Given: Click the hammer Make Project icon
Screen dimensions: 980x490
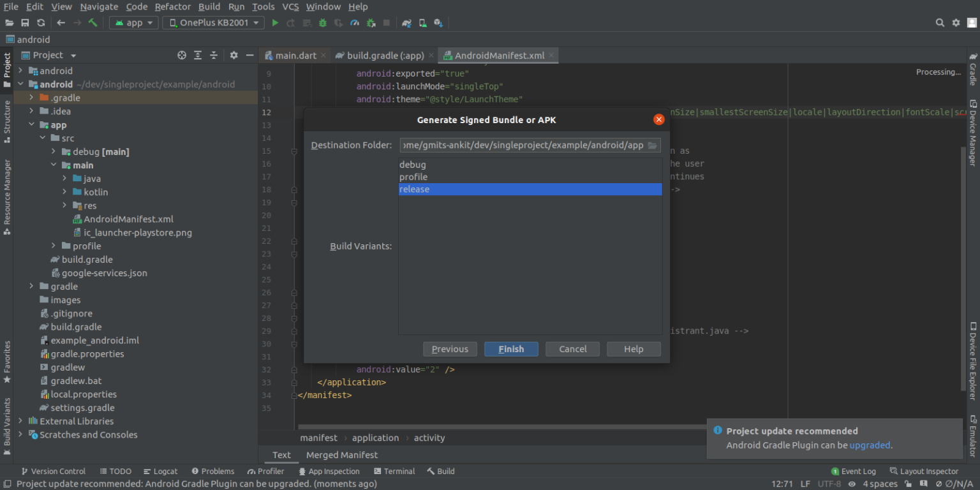Looking at the screenshot, I should [x=93, y=23].
